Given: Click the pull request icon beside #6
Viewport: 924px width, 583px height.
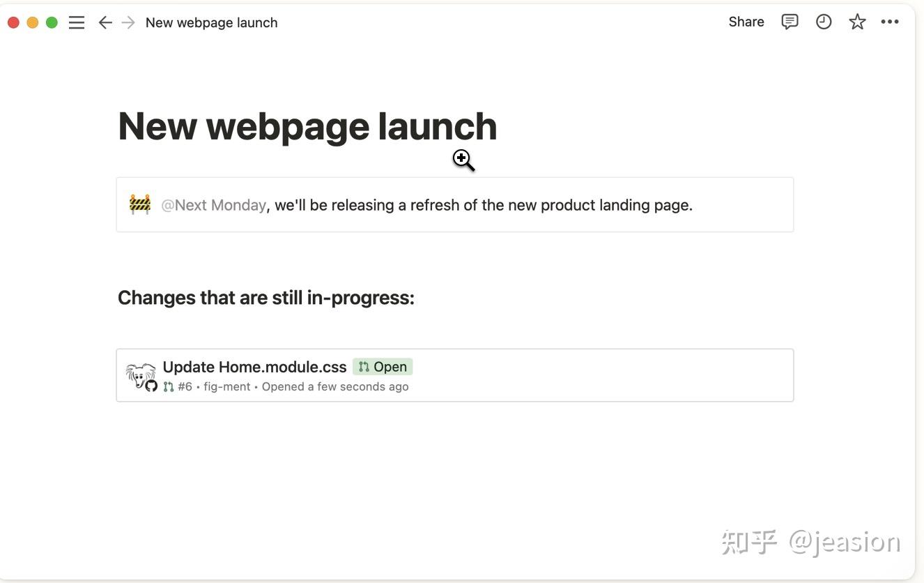Looking at the screenshot, I should pos(169,386).
